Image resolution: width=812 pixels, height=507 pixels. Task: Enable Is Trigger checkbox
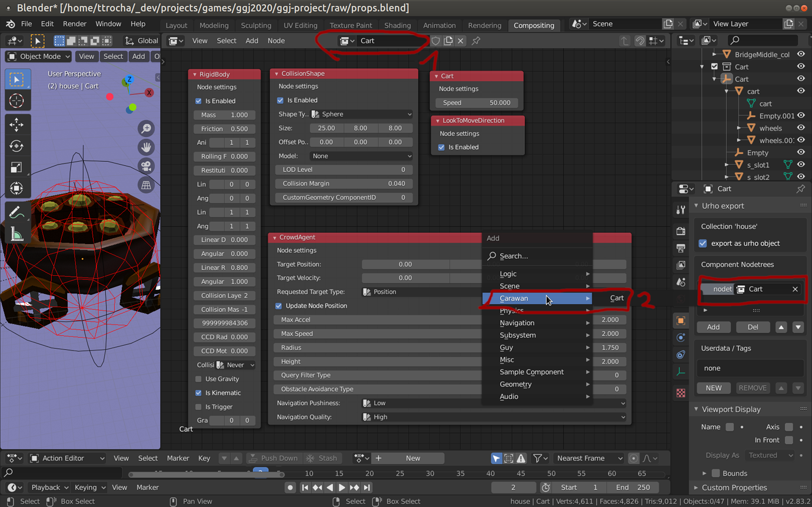[198, 407]
